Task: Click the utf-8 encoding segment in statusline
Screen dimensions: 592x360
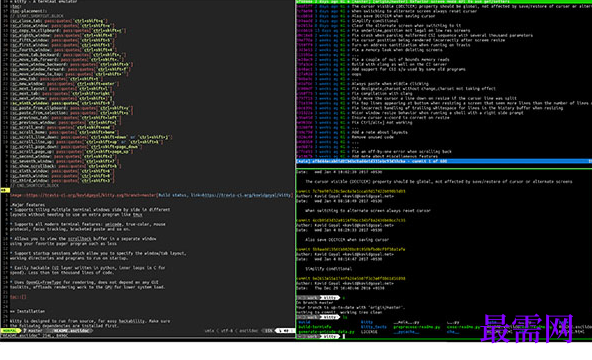Action: click(x=226, y=331)
